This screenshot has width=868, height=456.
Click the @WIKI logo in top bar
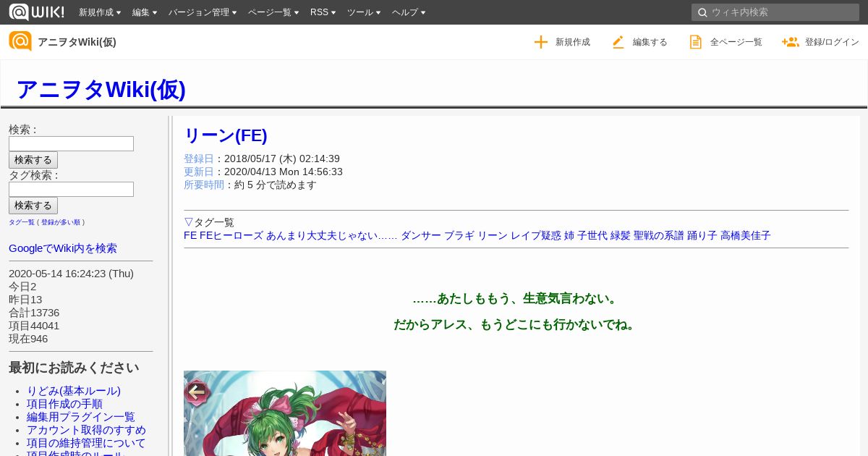pos(36,12)
